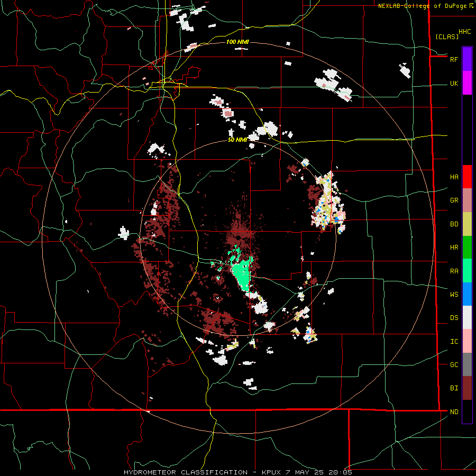The width and height of the screenshot is (476, 476).
Task: Click the DS legend label
Action: click(x=454, y=318)
